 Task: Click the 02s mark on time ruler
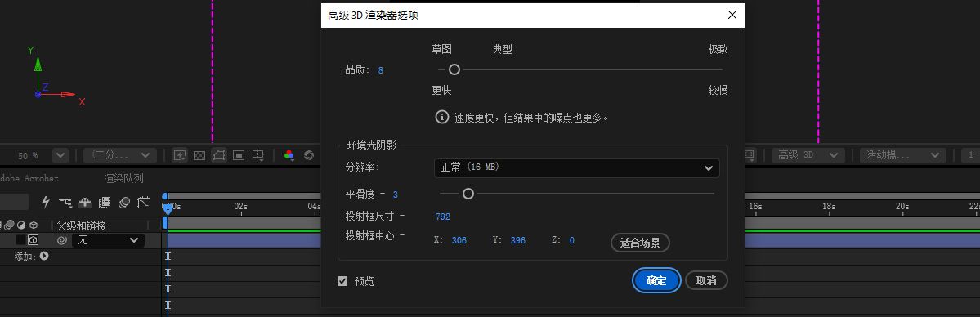(x=240, y=206)
